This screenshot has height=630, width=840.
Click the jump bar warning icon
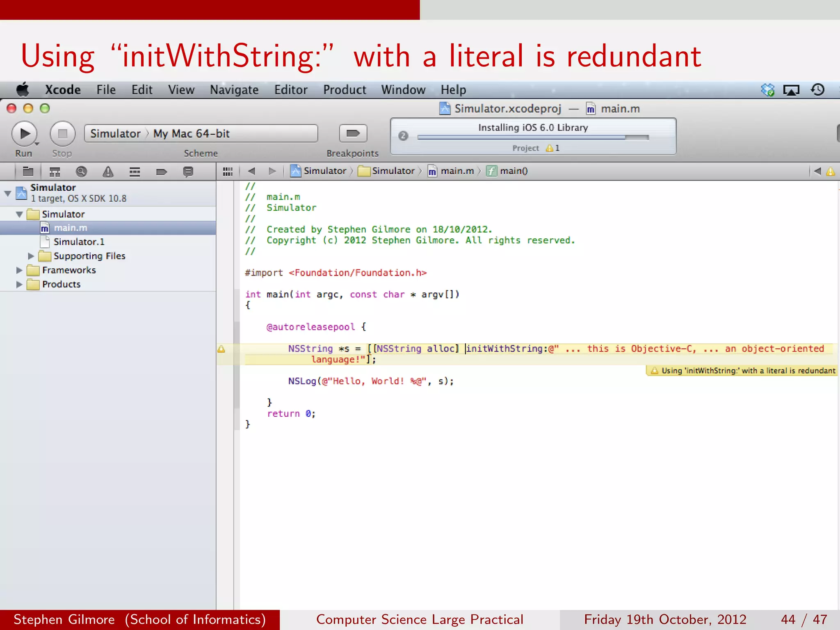tap(831, 171)
